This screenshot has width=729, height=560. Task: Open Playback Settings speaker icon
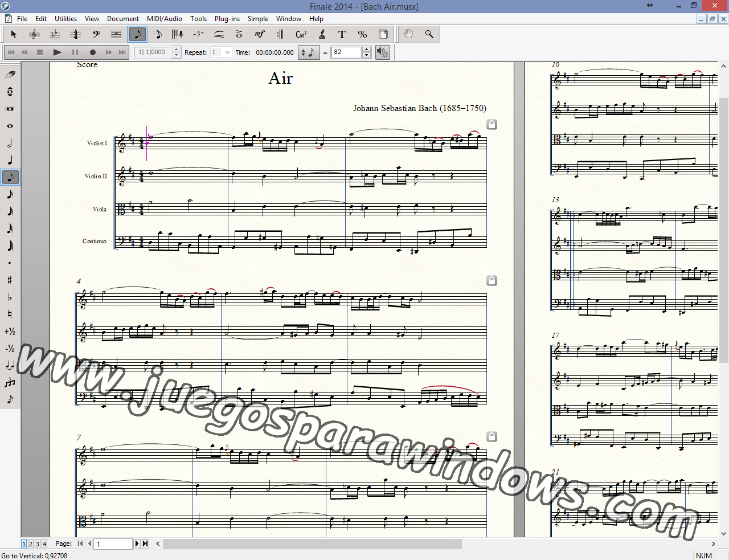pos(383,52)
